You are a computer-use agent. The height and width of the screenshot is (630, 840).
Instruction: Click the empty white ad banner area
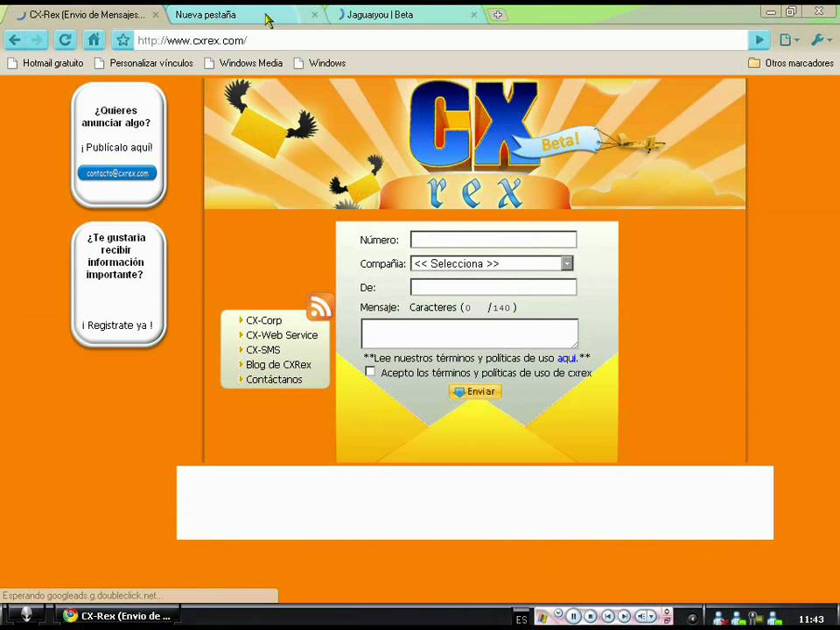click(x=474, y=502)
